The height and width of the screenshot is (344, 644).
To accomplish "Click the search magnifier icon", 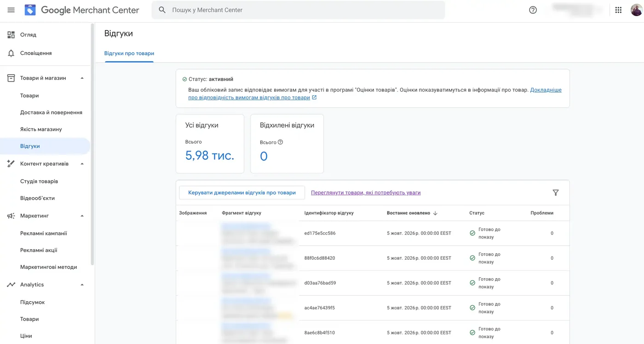I will [x=162, y=10].
